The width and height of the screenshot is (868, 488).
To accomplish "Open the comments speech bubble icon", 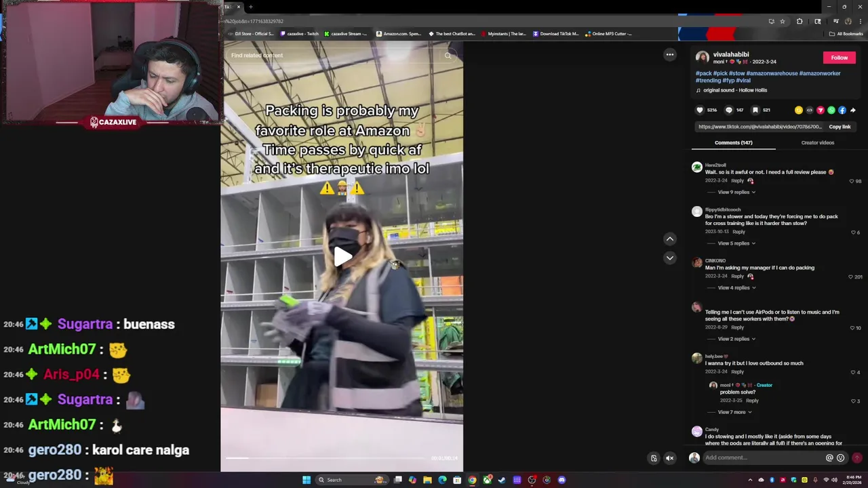I will 729,110.
